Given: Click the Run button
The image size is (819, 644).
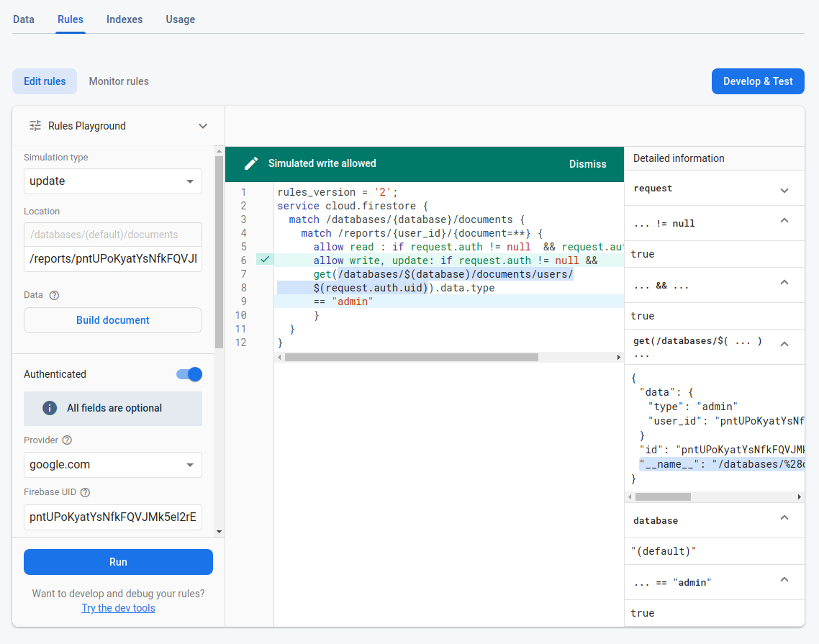Looking at the screenshot, I should (117, 562).
